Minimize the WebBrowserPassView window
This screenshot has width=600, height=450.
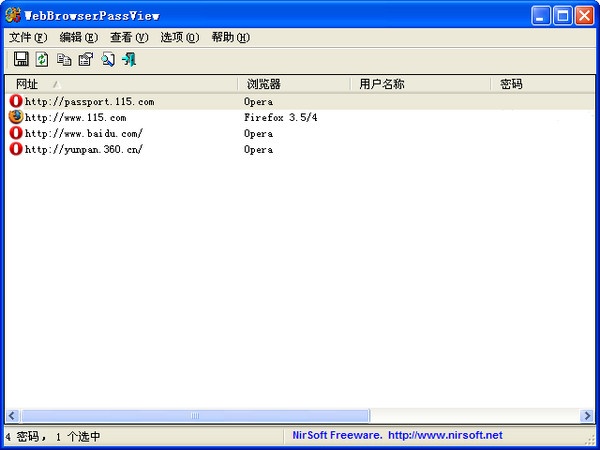tap(541, 16)
